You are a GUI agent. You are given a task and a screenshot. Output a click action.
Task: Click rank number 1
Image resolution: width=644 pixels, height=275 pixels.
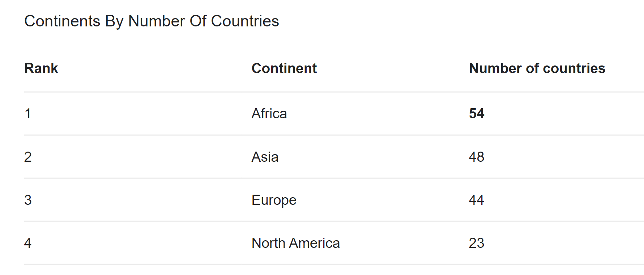[x=28, y=114]
